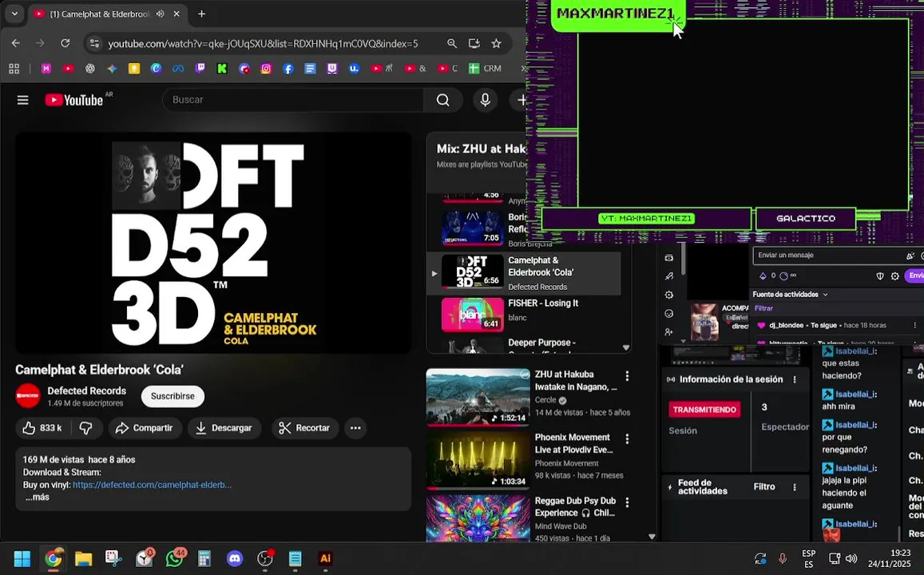Click Filtro in Feed de actividades
This screenshot has width=924, height=575.
click(764, 486)
